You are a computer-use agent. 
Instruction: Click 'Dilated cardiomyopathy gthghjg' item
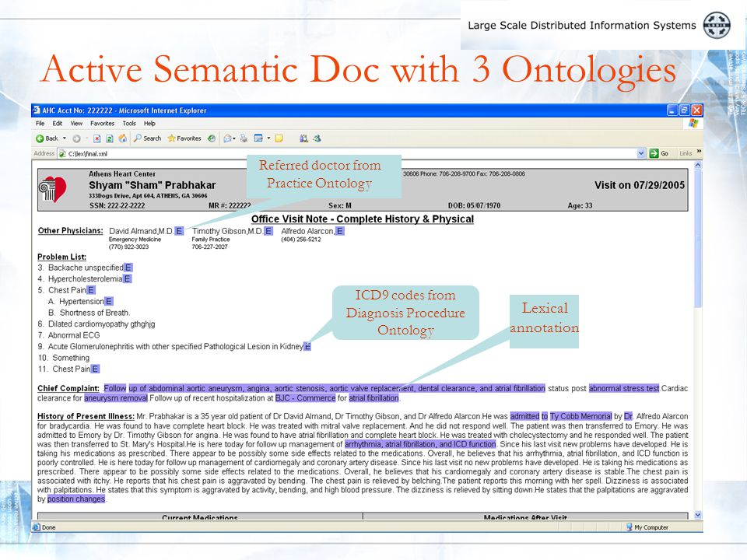pyautogui.click(x=101, y=324)
